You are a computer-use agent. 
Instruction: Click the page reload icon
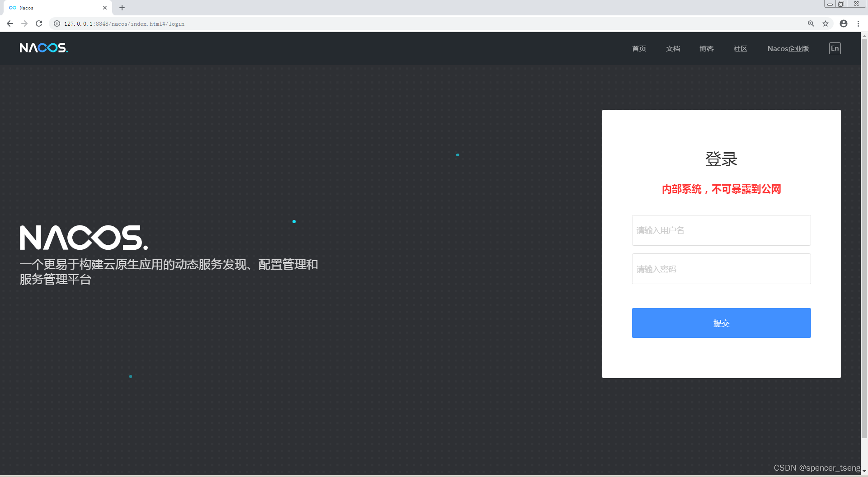click(39, 23)
